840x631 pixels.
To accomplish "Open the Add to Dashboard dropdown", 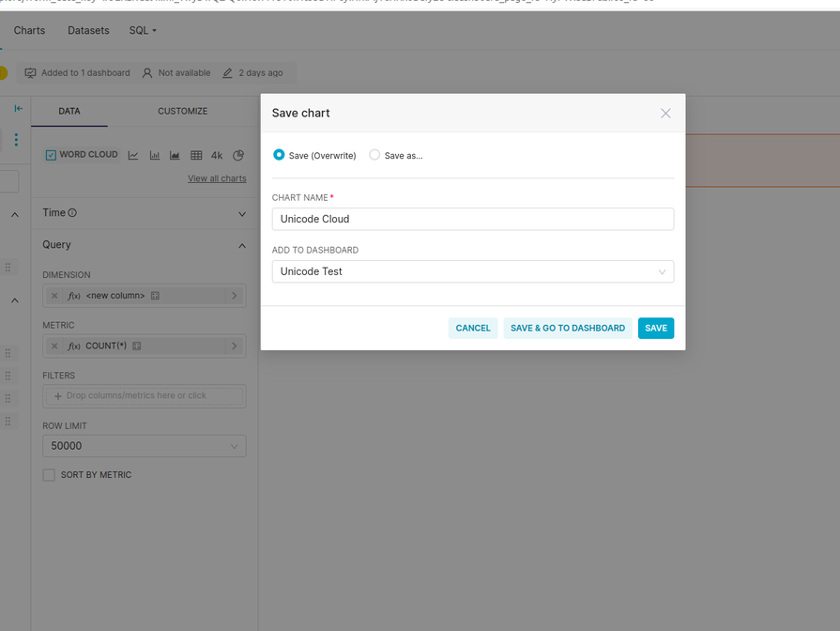I will click(472, 271).
